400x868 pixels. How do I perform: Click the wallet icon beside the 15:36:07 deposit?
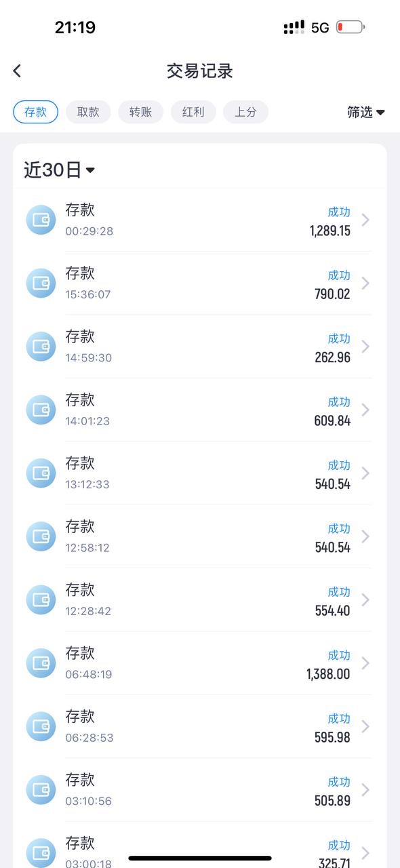(41, 283)
